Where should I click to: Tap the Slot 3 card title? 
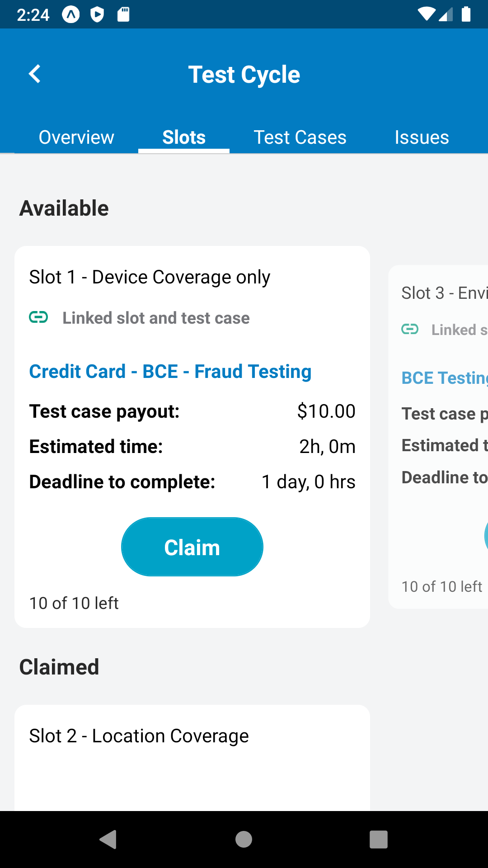[x=444, y=293]
